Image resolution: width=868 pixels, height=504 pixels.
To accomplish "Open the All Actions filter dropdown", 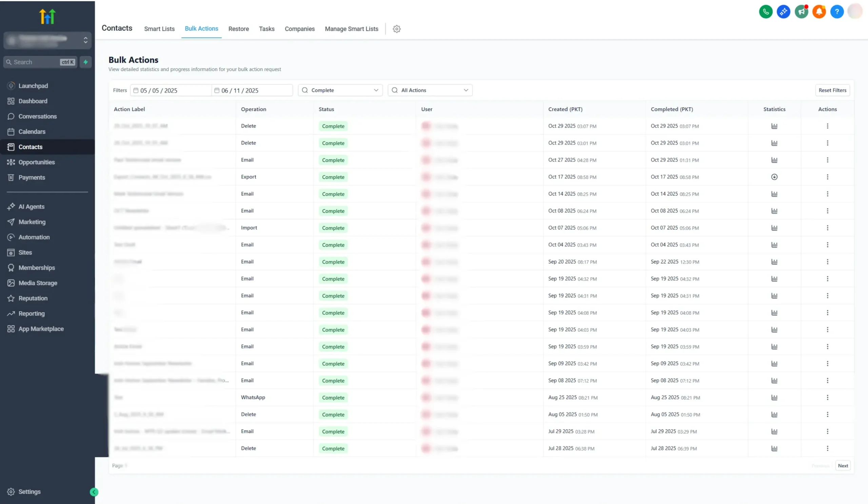I will [430, 90].
